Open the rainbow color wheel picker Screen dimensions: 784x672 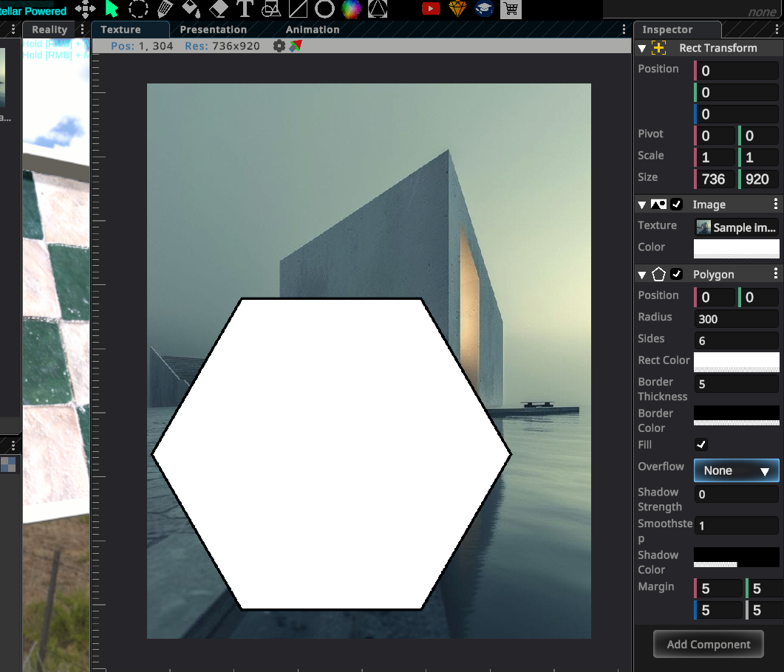click(351, 9)
